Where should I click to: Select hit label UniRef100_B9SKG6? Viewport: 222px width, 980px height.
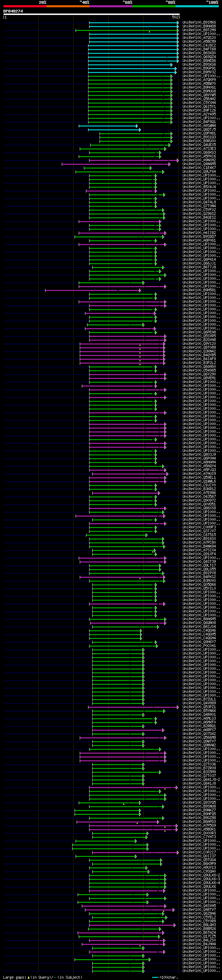click(x=199, y=65)
